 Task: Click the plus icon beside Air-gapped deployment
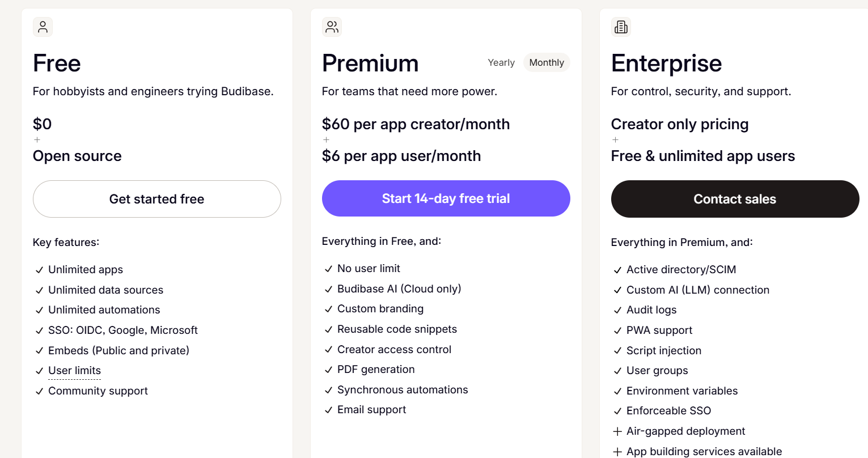pyautogui.click(x=617, y=432)
